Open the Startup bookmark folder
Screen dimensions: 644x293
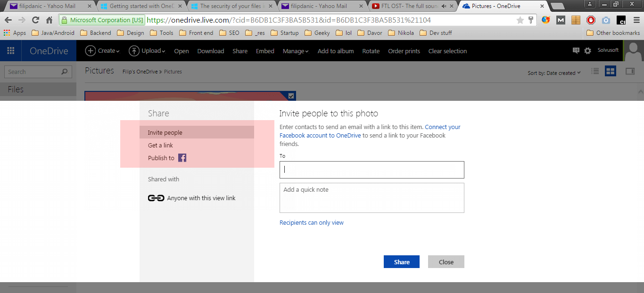(285, 33)
